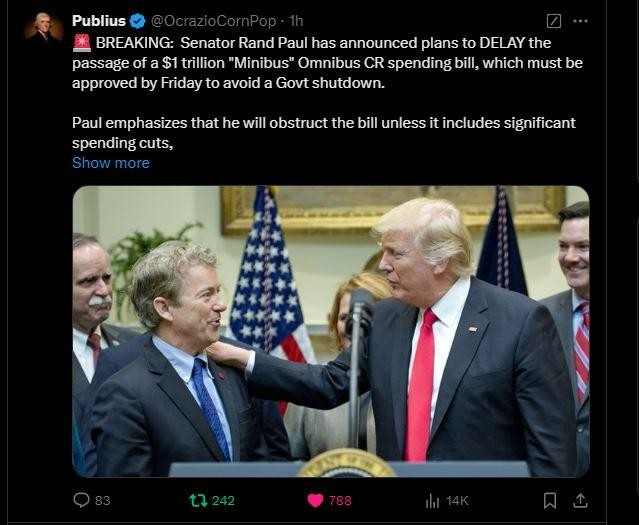Open the three-dot more options menu

point(580,21)
